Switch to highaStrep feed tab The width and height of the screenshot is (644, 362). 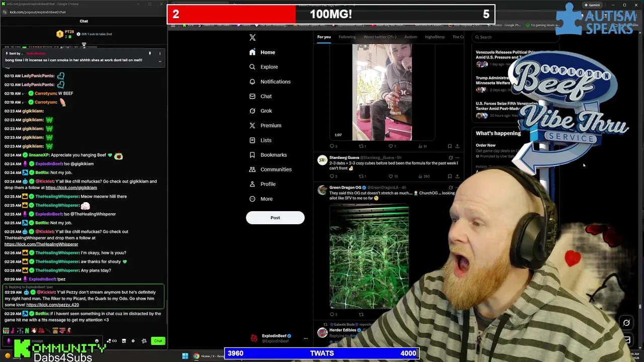(x=435, y=37)
